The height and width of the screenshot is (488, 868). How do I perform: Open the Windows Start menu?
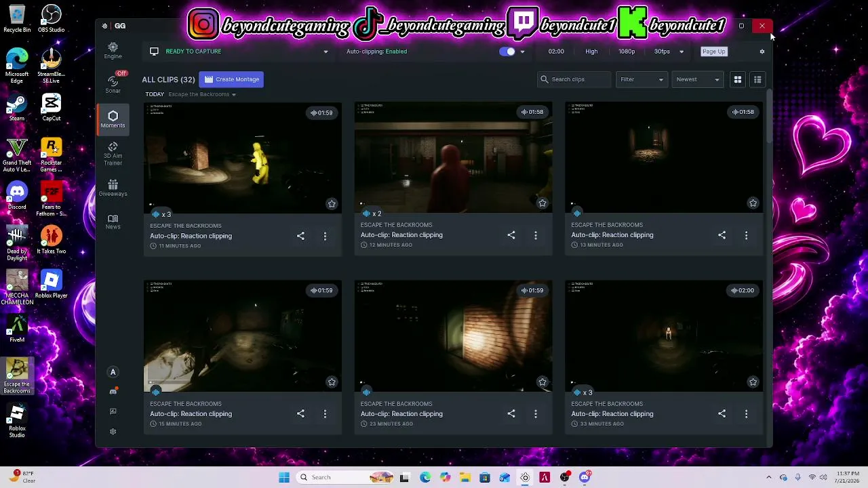click(x=284, y=477)
